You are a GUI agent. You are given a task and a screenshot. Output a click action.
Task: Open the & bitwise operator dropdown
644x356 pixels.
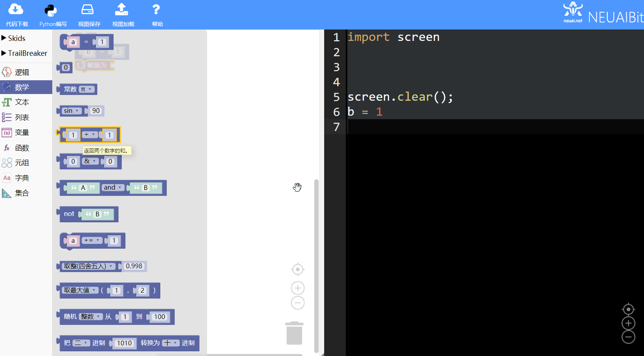(90, 161)
